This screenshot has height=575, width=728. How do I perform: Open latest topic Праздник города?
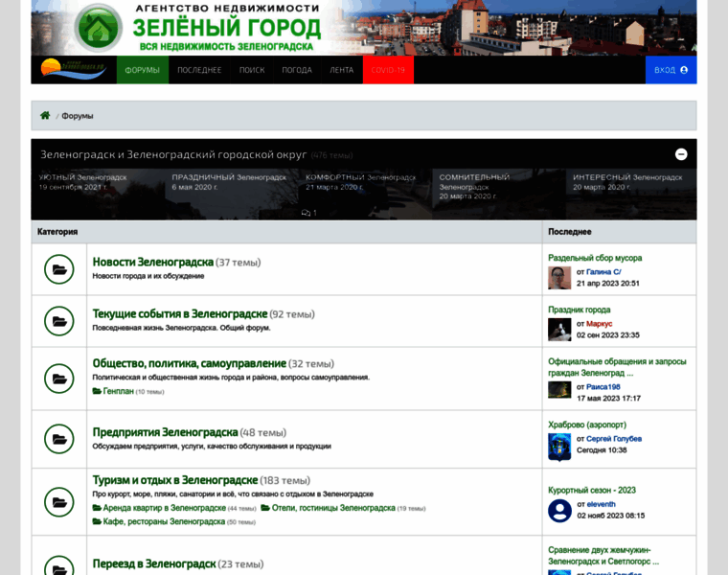579,310
